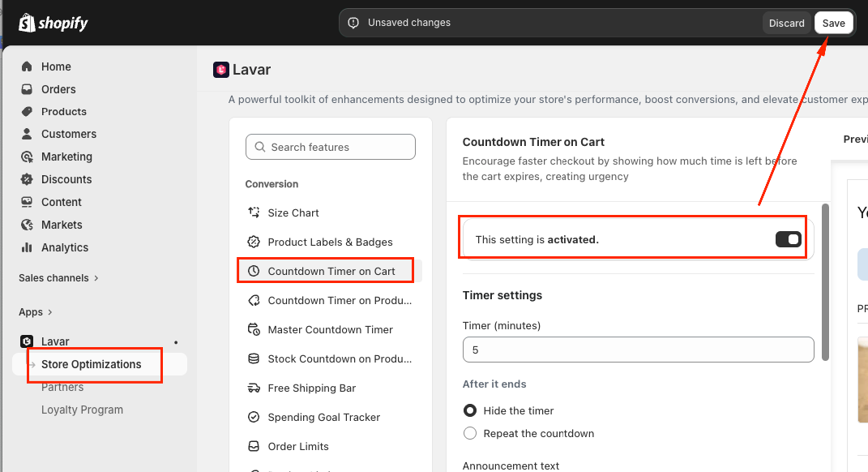868x472 pixels.
Task: Click the After it ends label
Action: (494, 384)
